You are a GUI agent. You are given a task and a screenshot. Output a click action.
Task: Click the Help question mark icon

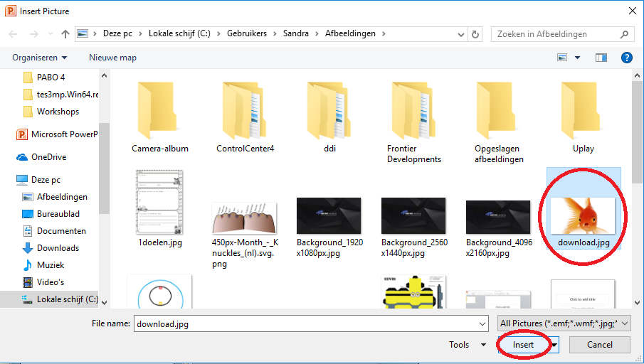(626, 58)
